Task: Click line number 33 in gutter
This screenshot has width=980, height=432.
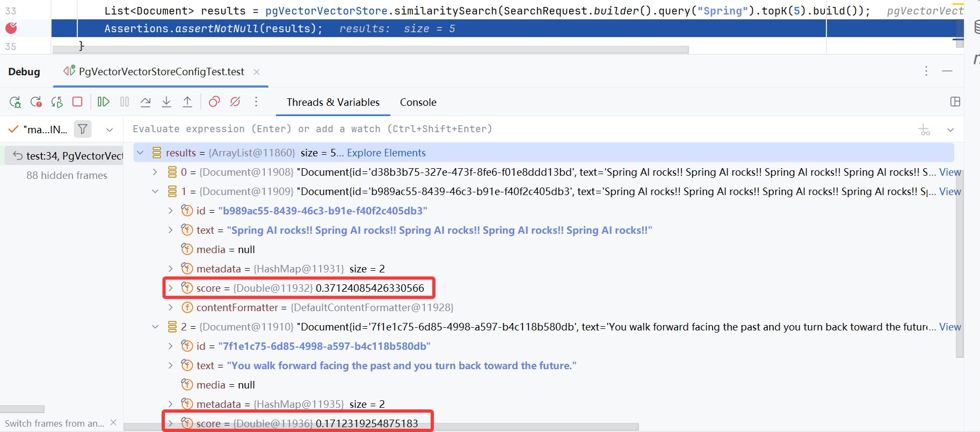Action: pos(11,11)
